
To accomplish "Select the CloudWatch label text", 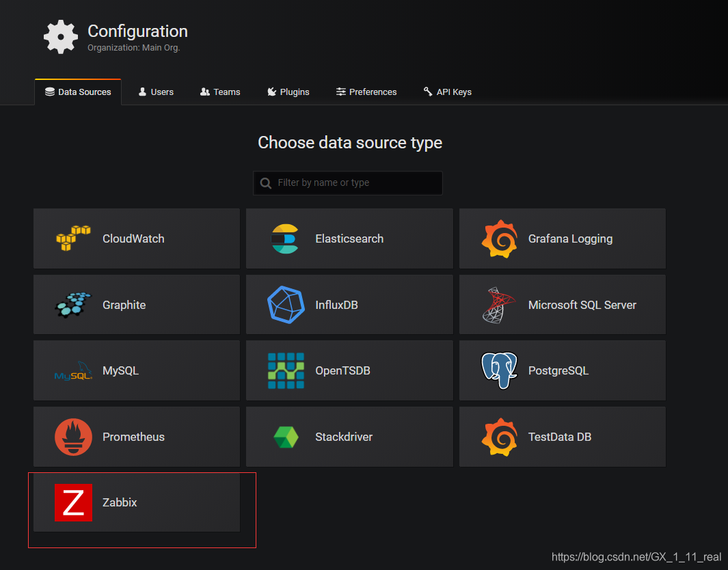I will pyautogui.click(x=133, y=239).
